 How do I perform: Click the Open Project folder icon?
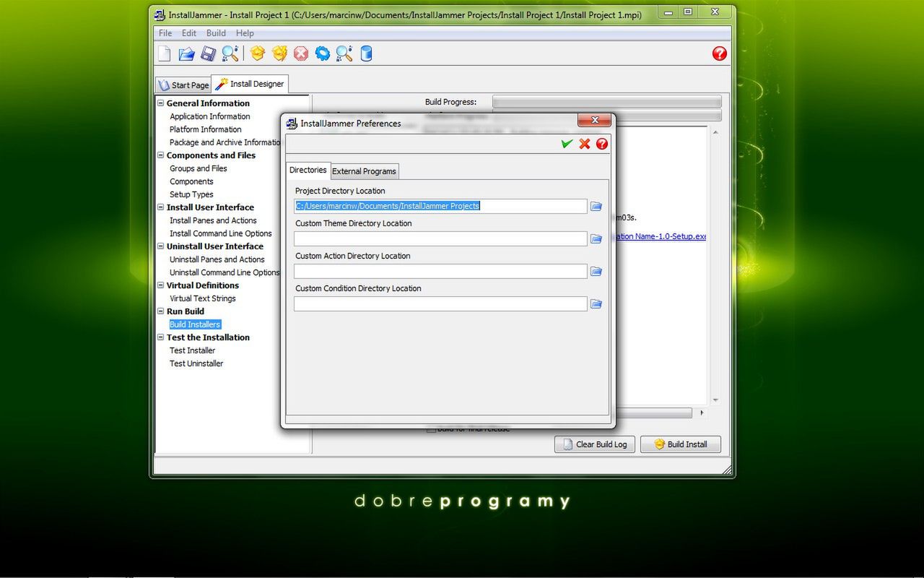(x=186, y=53)
